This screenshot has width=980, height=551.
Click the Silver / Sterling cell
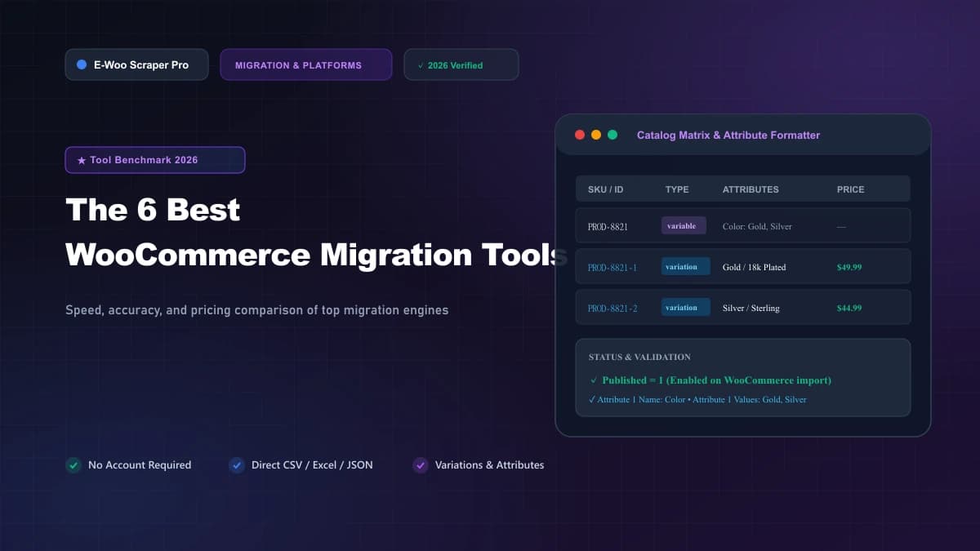coord(751,308)
